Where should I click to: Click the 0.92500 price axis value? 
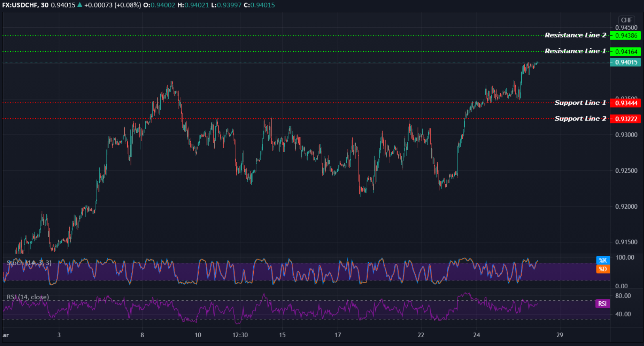(x=626, y=171)
